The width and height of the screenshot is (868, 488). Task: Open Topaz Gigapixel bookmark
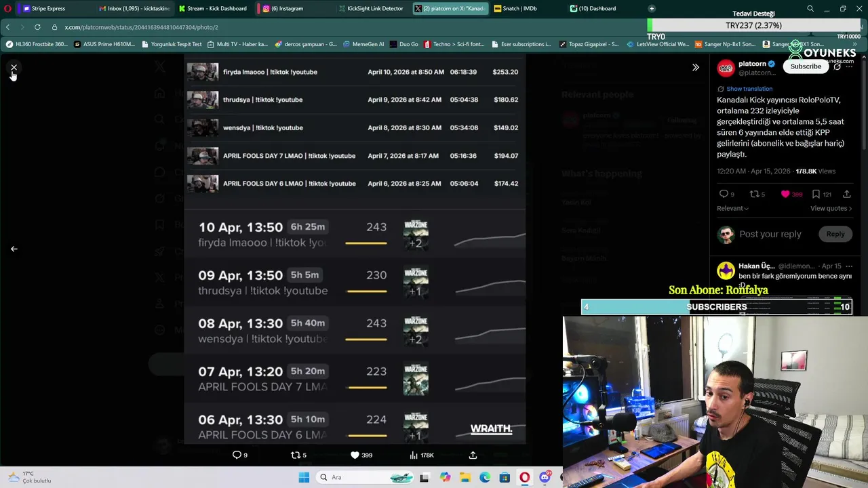589,44
